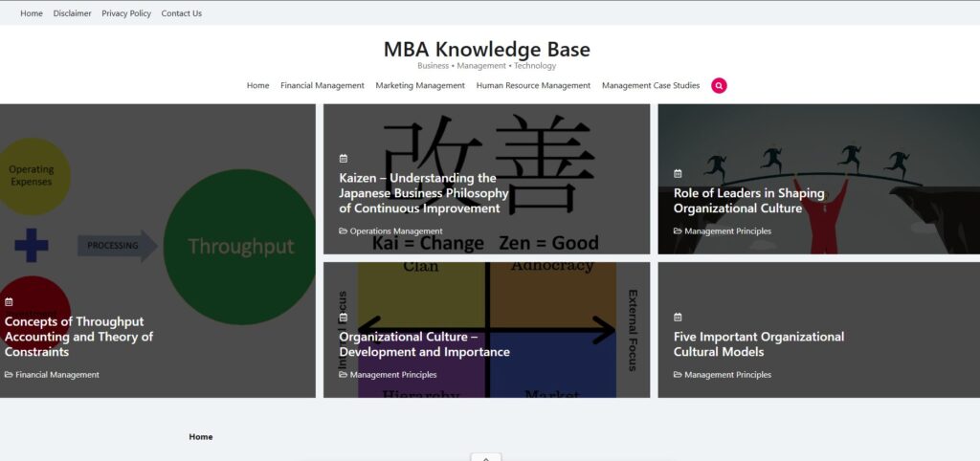
Task: Click the Business Management Technology tagline
Action: tap(486, 66)
